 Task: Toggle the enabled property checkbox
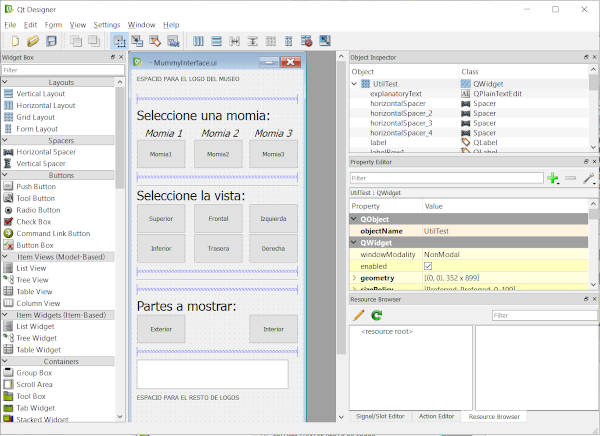pos(429,266)
